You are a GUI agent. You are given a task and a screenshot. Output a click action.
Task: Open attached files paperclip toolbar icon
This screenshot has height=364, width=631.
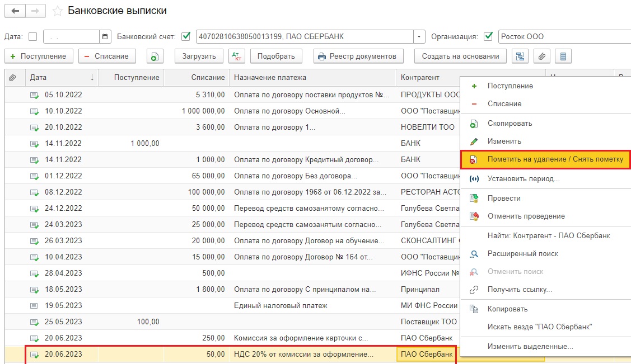[541, 56]
